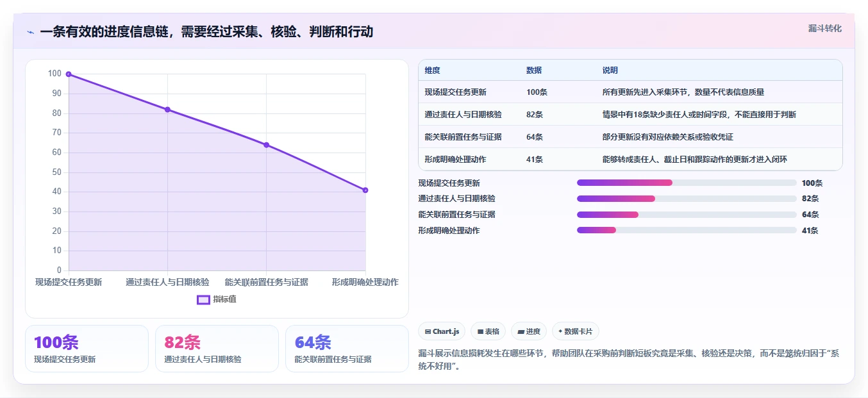
Task: Click the 41条 value beside progress bar
Action: point(810,231)
